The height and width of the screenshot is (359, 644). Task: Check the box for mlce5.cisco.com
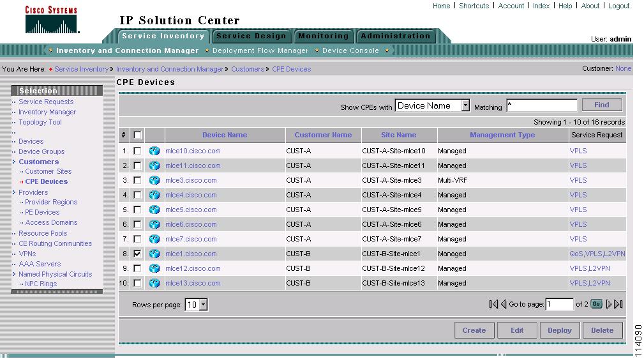138,210
